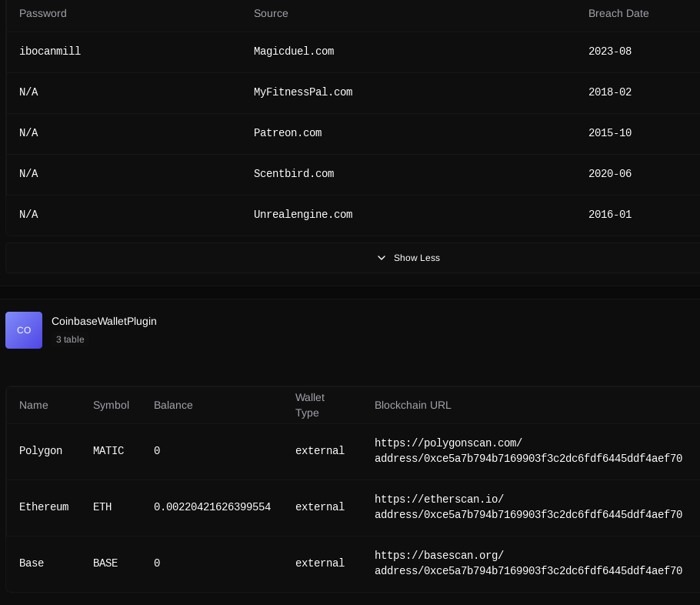
Task: Click the CoinbaseWalletPlugin title
Action: 104,321
